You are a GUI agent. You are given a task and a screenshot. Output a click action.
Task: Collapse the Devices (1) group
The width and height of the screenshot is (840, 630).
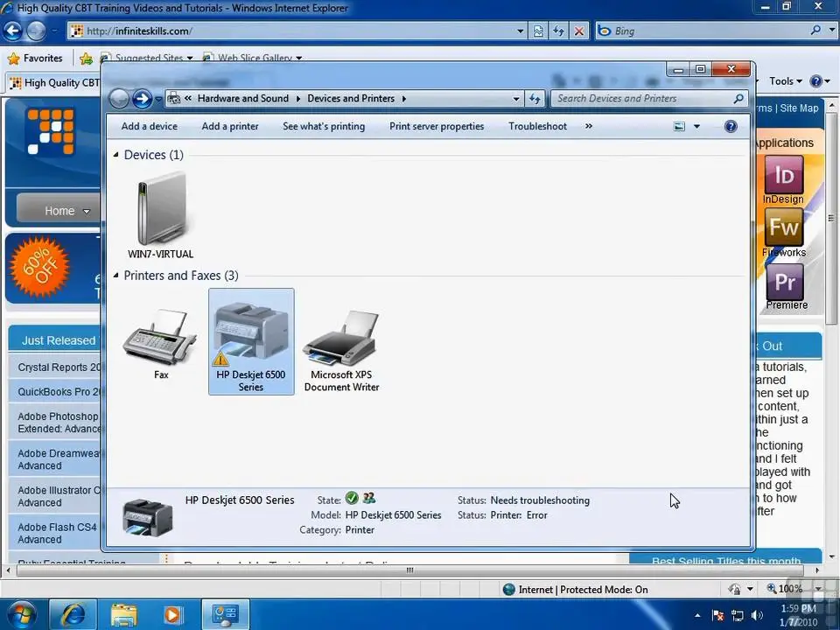tap(116, 155)
